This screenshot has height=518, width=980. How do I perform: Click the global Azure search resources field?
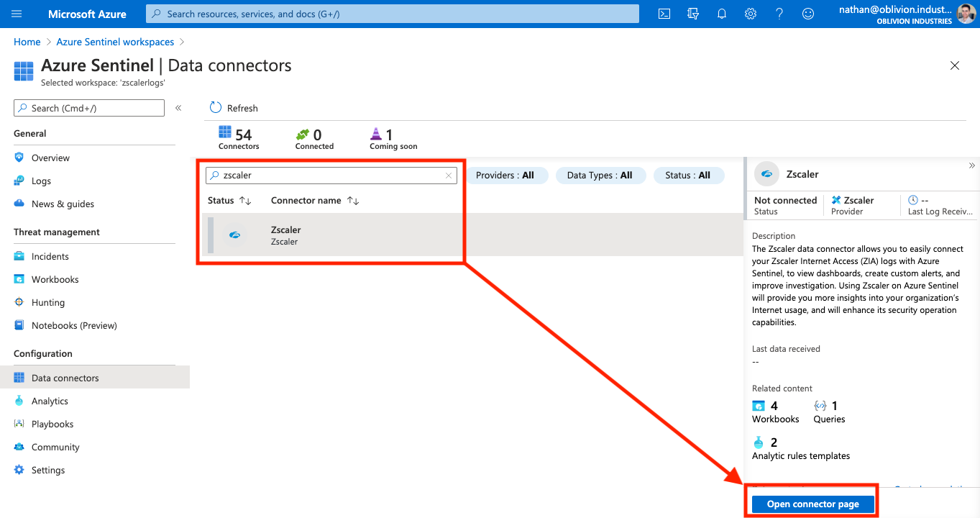[392, 14]
